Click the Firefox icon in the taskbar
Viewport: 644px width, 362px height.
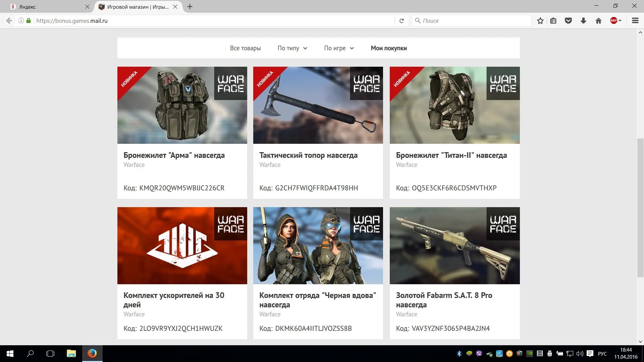point(92,354)
